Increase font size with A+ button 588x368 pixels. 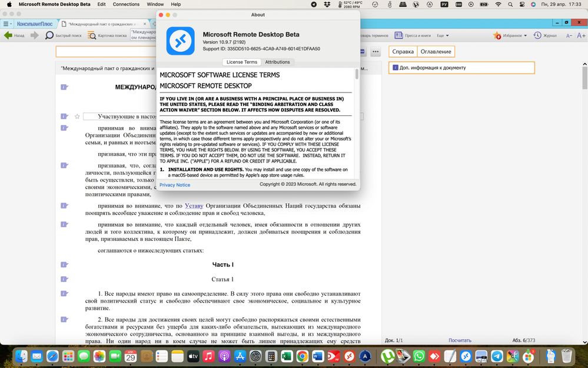(x=581, y=35)
